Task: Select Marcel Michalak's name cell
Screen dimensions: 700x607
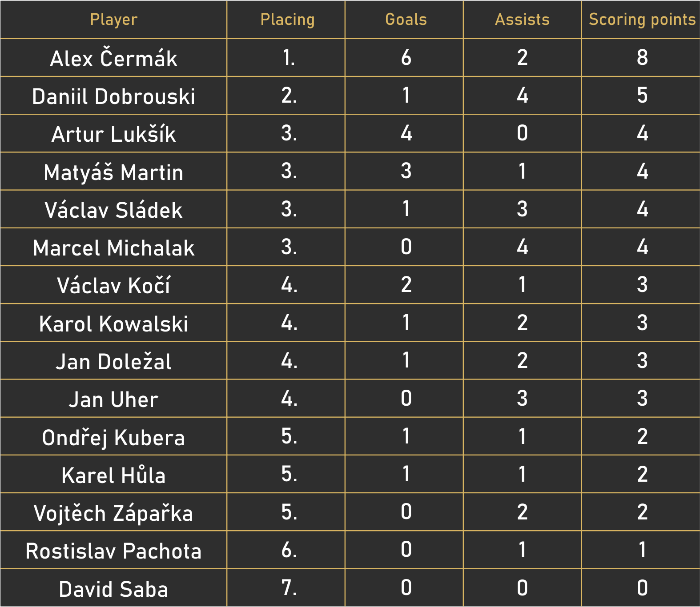Action: coord(113,248)
